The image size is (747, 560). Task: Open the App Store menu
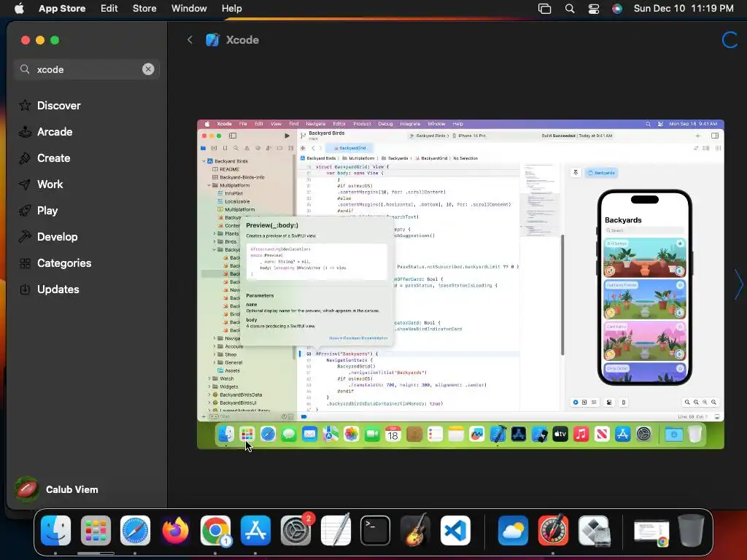62,8
